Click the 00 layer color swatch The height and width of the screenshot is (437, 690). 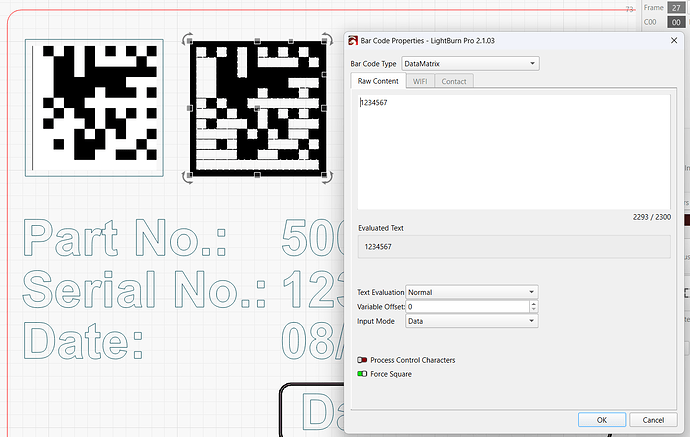(x=676, y=22)
